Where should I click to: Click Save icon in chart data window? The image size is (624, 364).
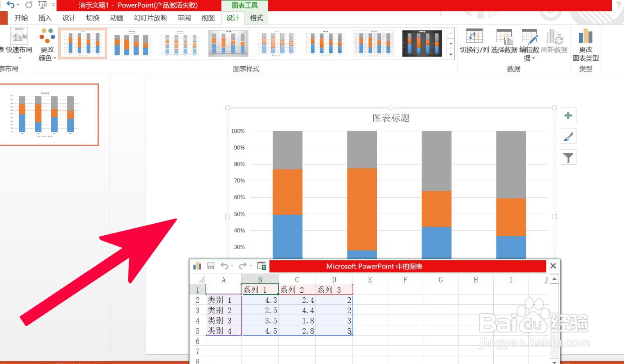pyautogui.click(x=211, y=266)
